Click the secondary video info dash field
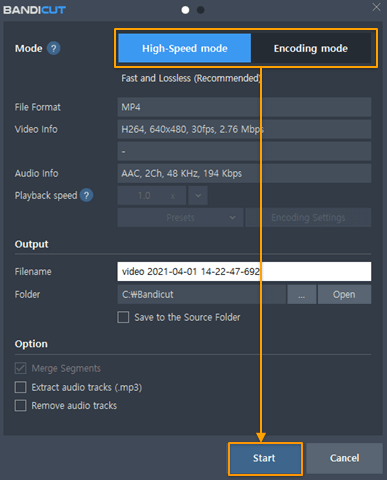This screenshot has height=480, width=387. tap(244, 151)
